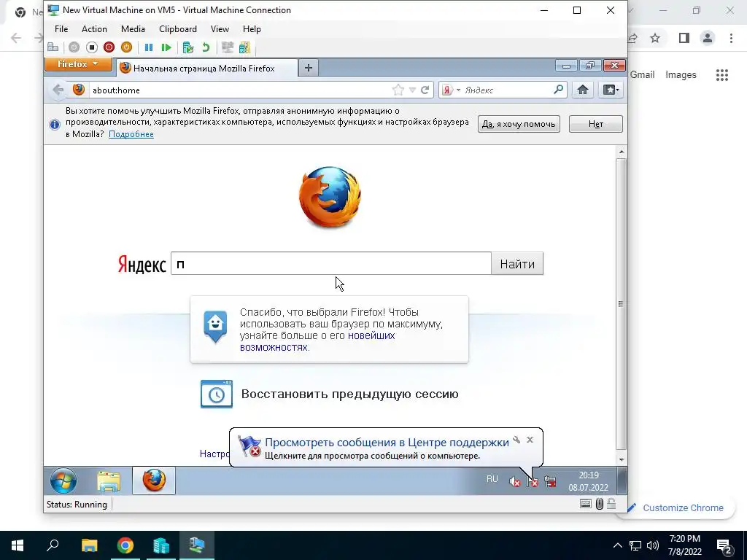
Task: Click Восстановить предыдущую сессию
Action: pyautogui.click(x=349, y=394)
